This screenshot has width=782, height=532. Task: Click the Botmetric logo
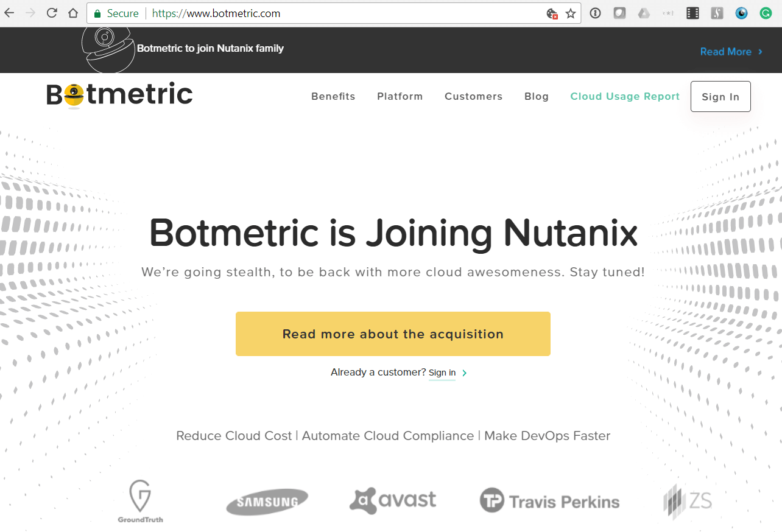119,95
